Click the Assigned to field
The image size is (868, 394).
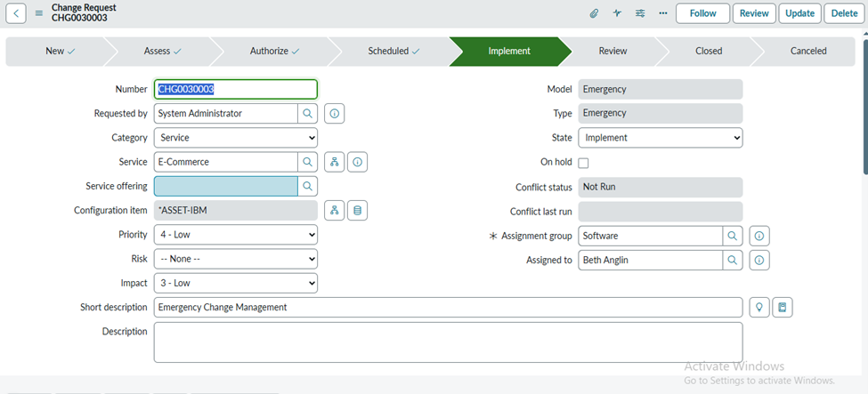[651, 260]
